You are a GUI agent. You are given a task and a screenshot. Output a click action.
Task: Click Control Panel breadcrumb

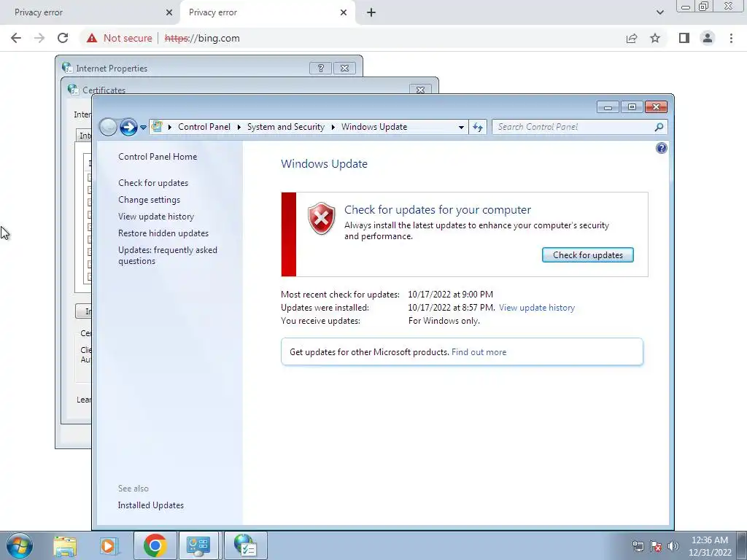pos(204,127)
